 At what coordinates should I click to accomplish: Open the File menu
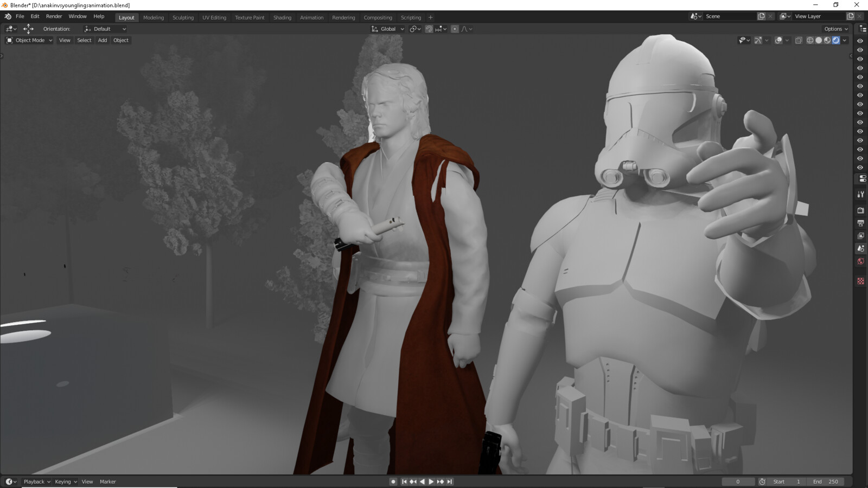click(x=20, y=16)
